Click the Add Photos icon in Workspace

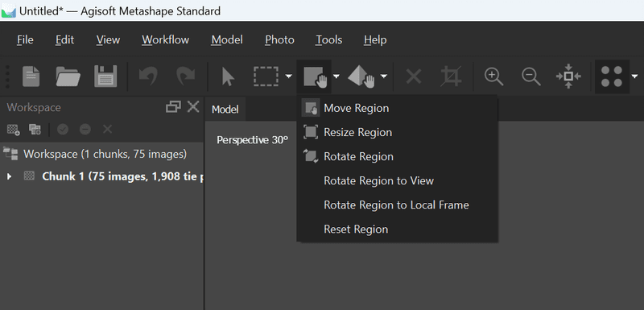click(x=35, y=130)
